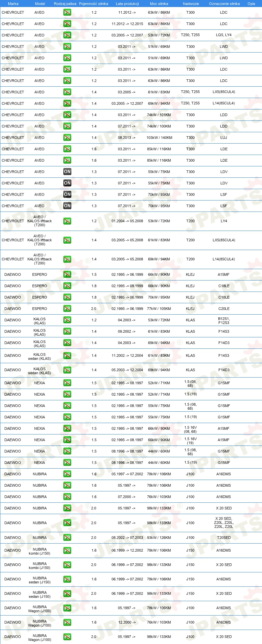The width and height of the screenshot is (262, 644).
Task: Click the LUJ engine code cell
Action: (224, 138)
